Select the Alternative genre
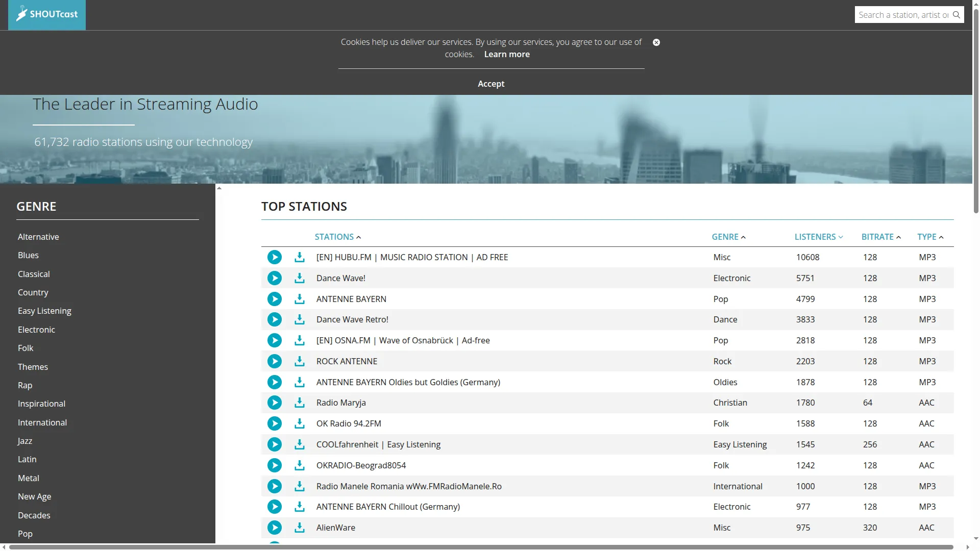The image size is (980, 551). click(x=38, y=237)
